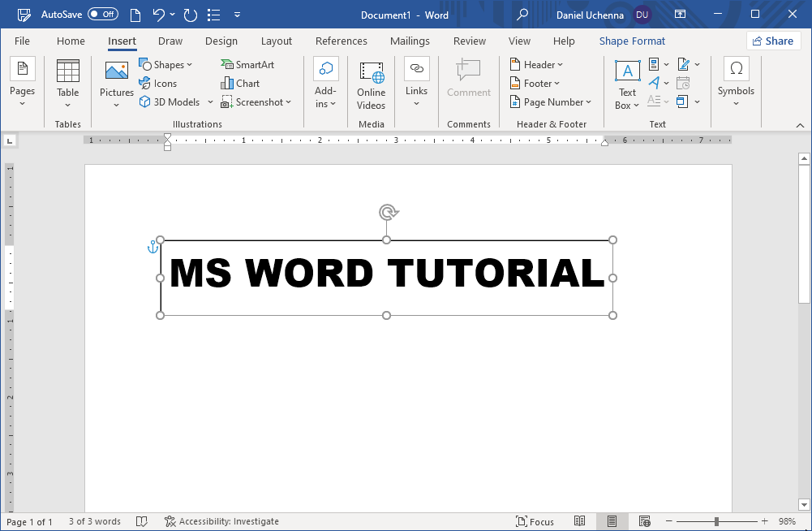812x531 pixels.
Task: Click the Online Videos icon
Action: click(x=372, y=73)
